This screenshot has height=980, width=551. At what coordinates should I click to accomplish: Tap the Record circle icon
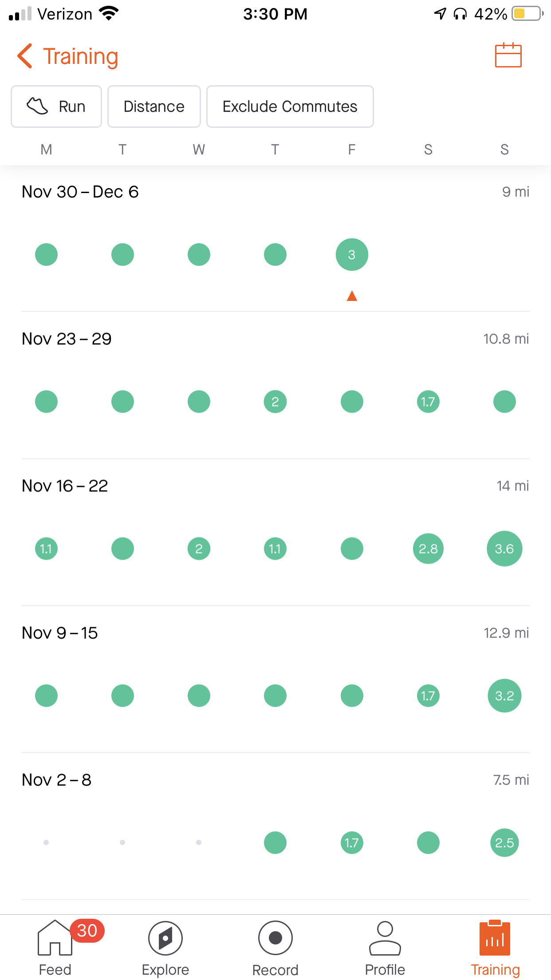[275, 937]
